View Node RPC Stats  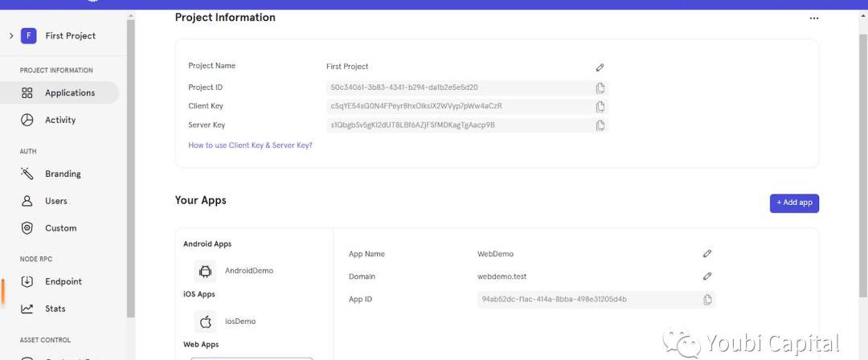(55, 309)
